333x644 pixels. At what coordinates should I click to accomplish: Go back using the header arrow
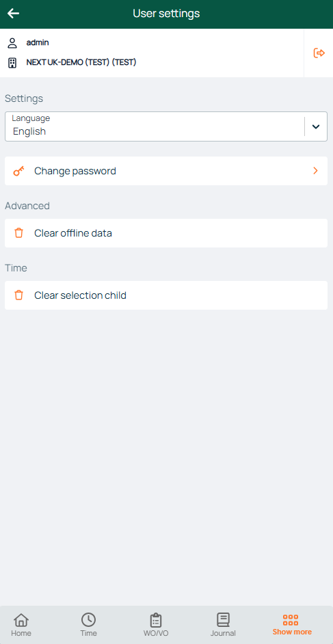pyautogui.click(x=13, y=14)
